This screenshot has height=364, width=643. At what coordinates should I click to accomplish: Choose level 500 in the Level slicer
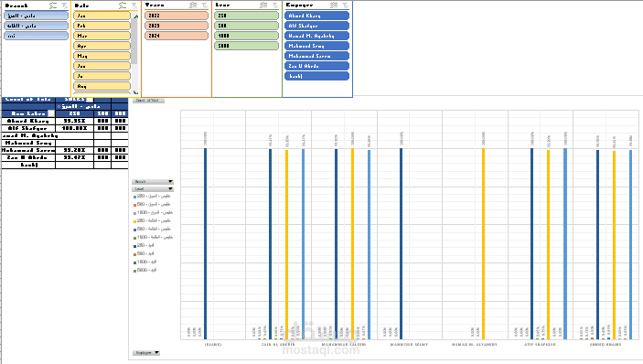point(246,26)
